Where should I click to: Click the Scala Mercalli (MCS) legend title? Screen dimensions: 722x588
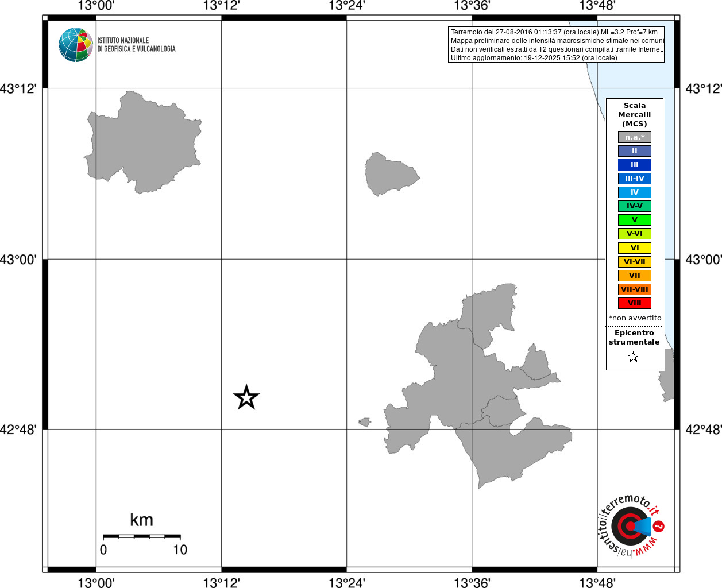click(x=635, y=115)
